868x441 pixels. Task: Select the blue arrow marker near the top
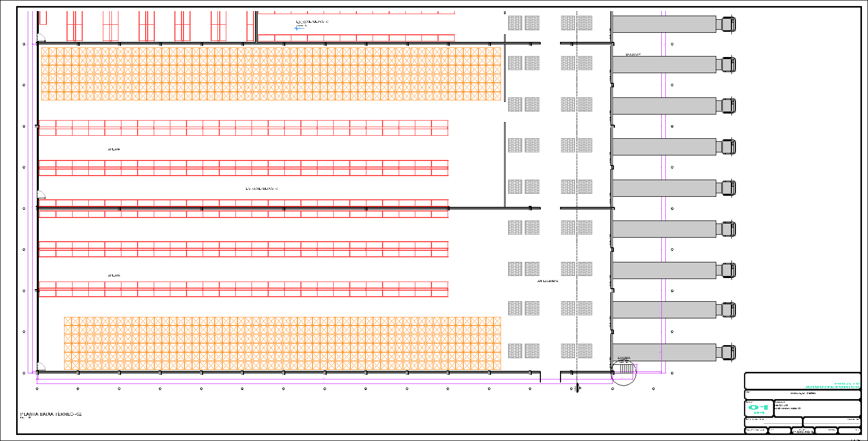(x=299, y=28)
